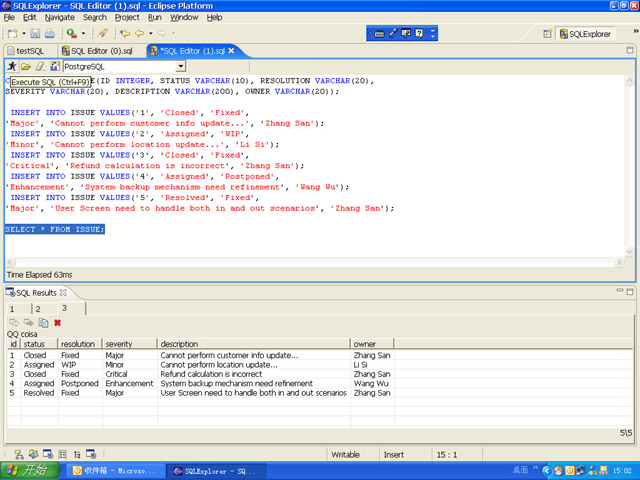Select result tab 1 in SQL Results

(12, 309)
